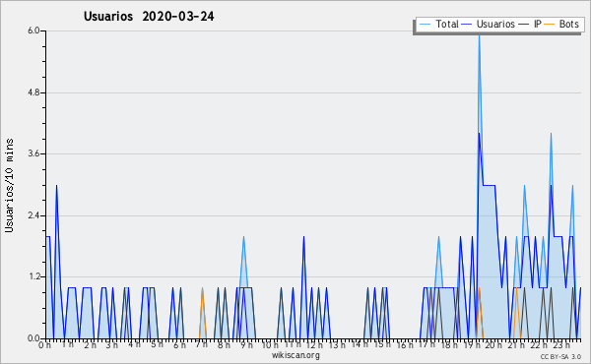Click the Usuarios/10 mins axis title
The image size is (591, 364).
[x=9, y=185]
